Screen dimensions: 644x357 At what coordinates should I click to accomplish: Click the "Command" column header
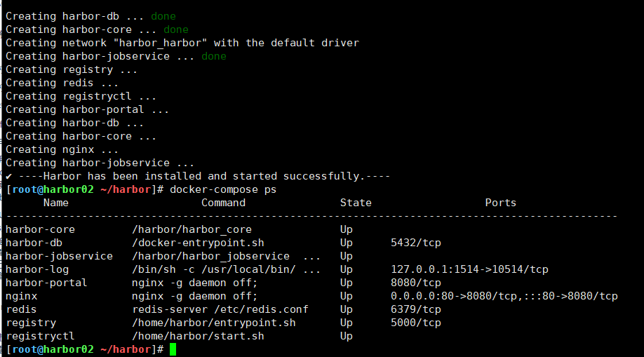point(223,203)
